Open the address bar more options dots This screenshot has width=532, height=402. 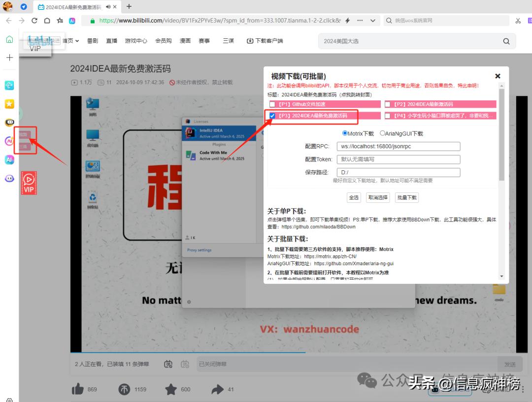pyautogui.click(x=360, y=20)
